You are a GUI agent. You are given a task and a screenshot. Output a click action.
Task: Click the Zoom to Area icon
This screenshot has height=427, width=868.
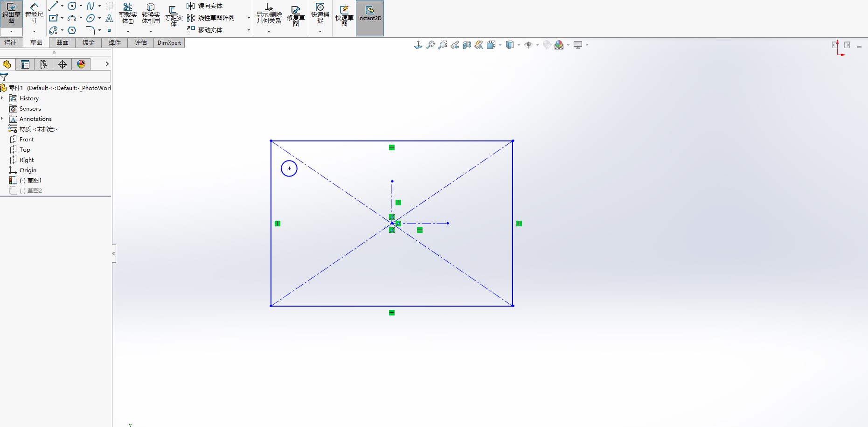click(x=443, y=45)
